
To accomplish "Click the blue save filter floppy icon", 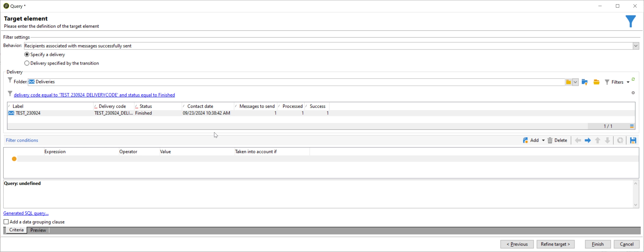I will [633, 141].
